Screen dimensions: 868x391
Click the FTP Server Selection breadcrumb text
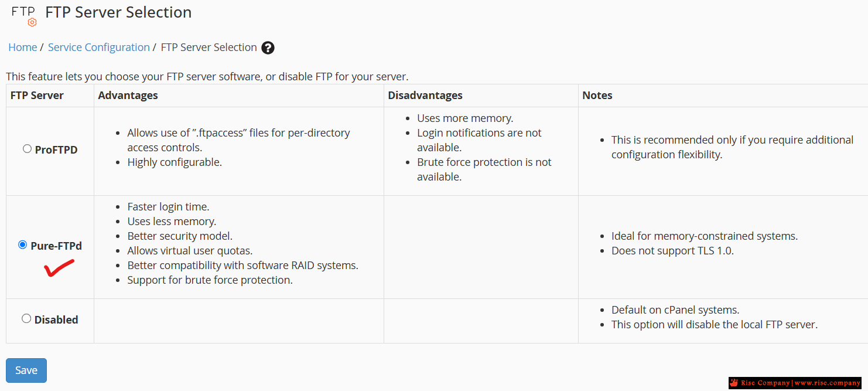pos(209,47)
